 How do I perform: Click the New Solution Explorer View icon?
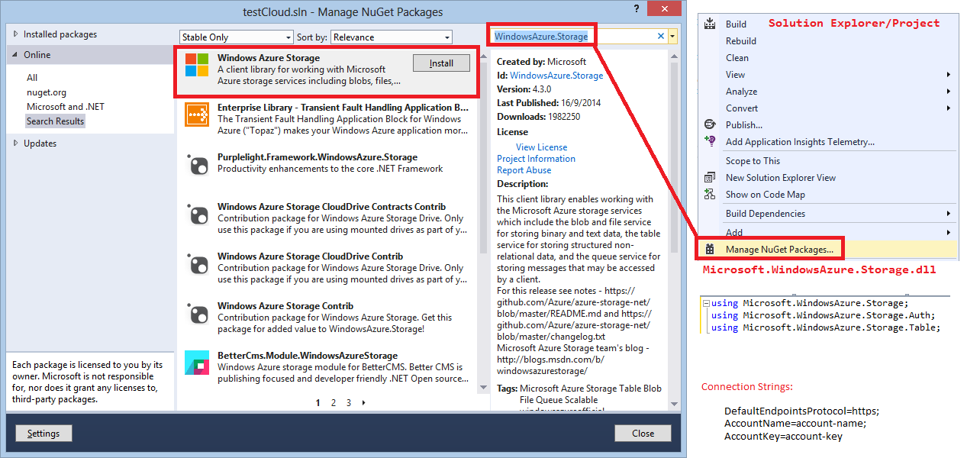(x=710, y=177)
